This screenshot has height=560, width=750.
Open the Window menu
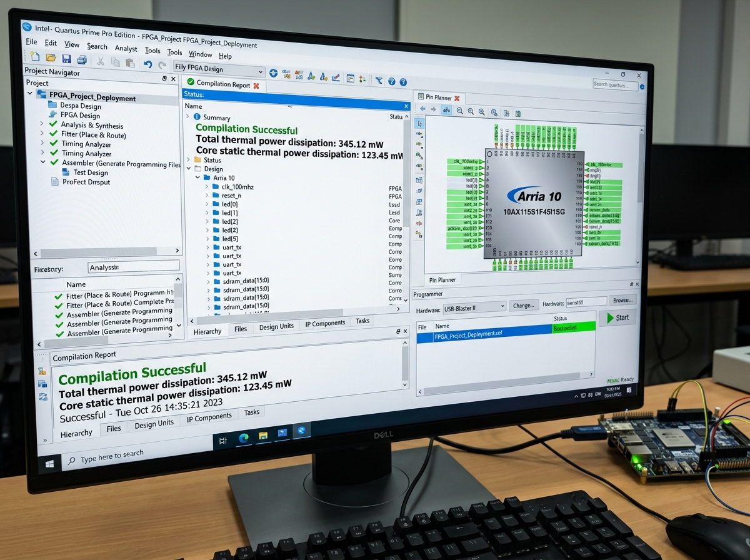pos(201,54)
